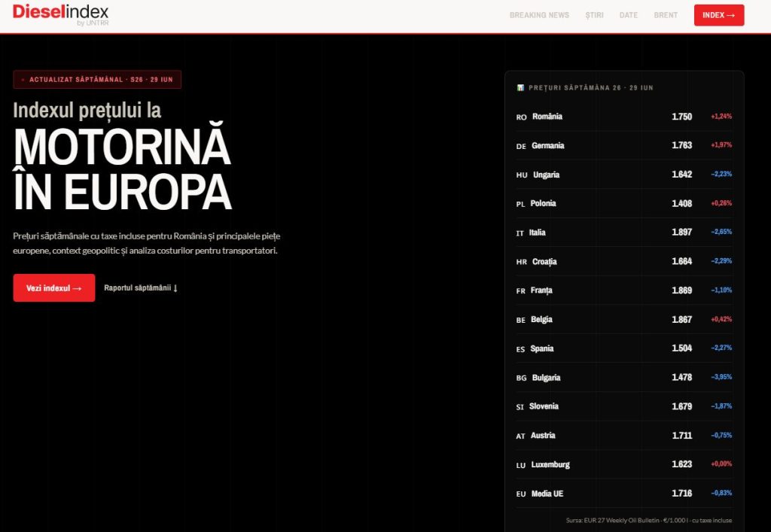This screenshot has width=771, height=532.
Task: Select the Austria row
Action: click(624, 435)
